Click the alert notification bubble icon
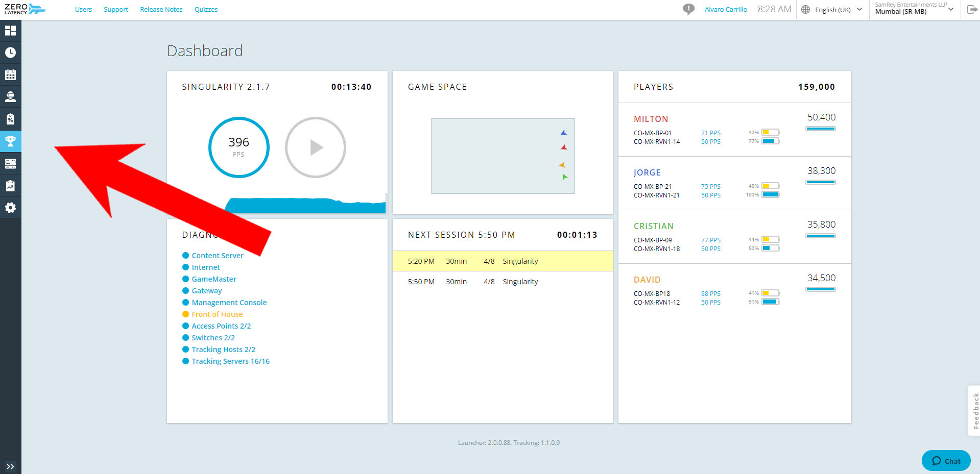The height and width of the screenshot is (474, 980). [x=688, y=9]
